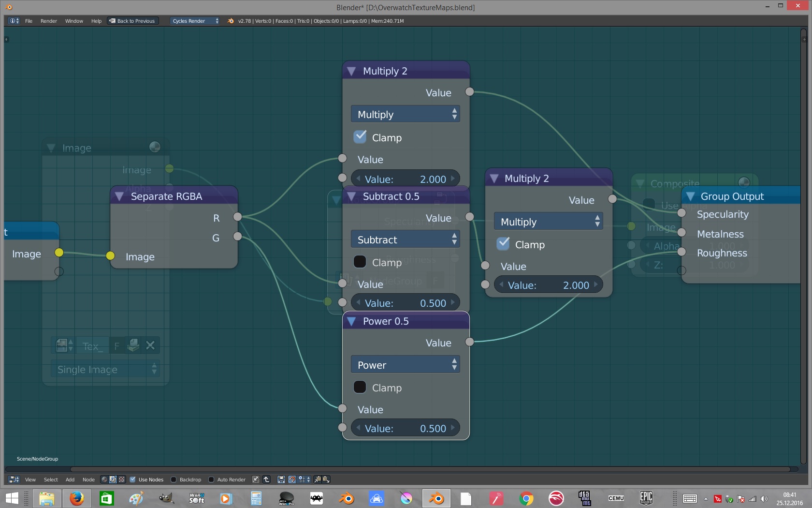
Task: Open the Multiply operation dropdown on the top node
Action: coord(405,114)
